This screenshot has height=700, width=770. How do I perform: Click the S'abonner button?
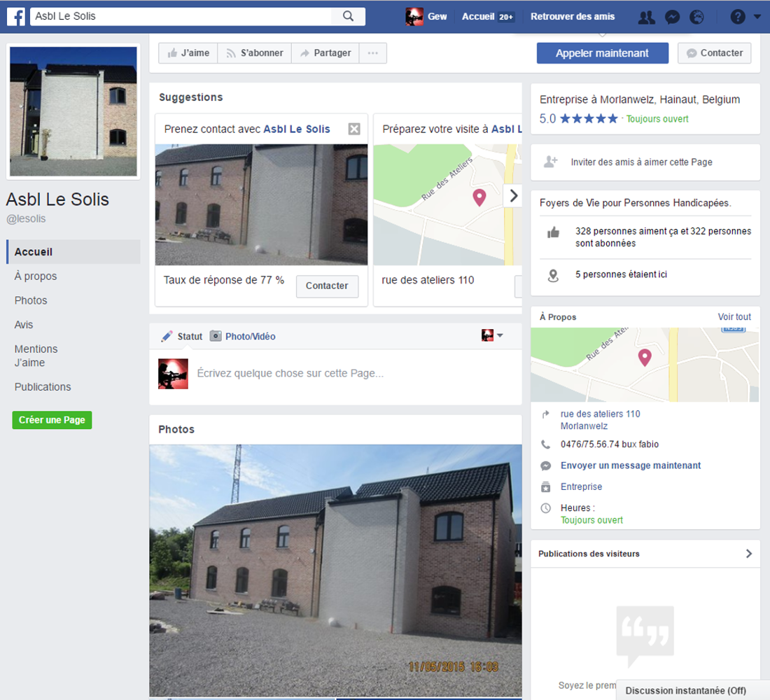254,53
